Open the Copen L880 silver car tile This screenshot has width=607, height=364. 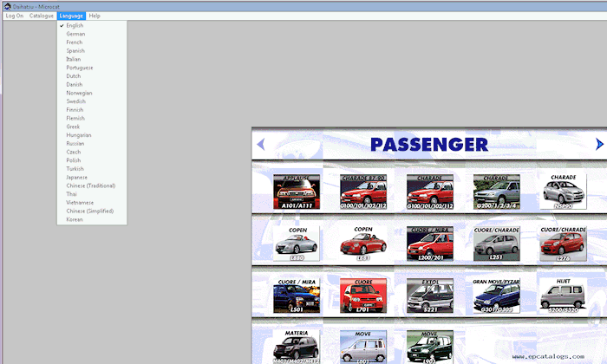[297, 243]
